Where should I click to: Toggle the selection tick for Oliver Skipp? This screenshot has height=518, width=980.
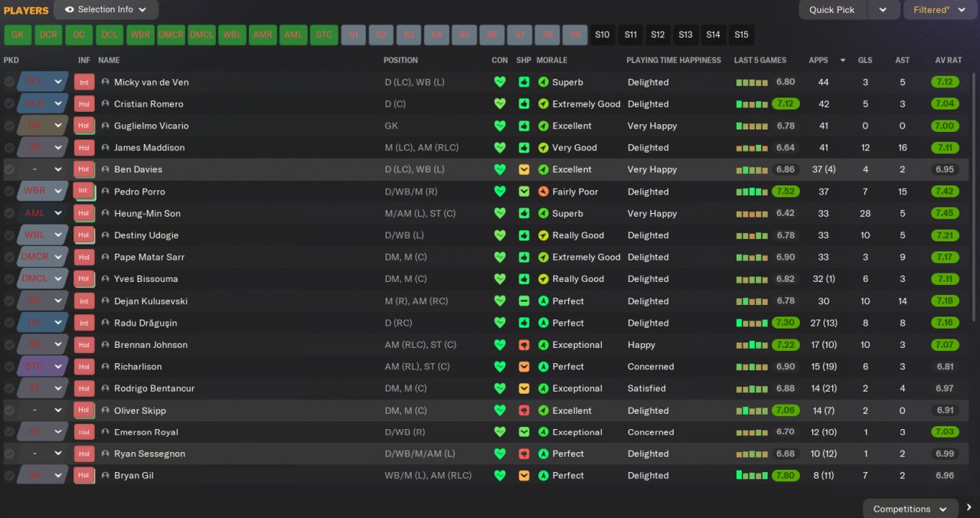tap(9, 411)
